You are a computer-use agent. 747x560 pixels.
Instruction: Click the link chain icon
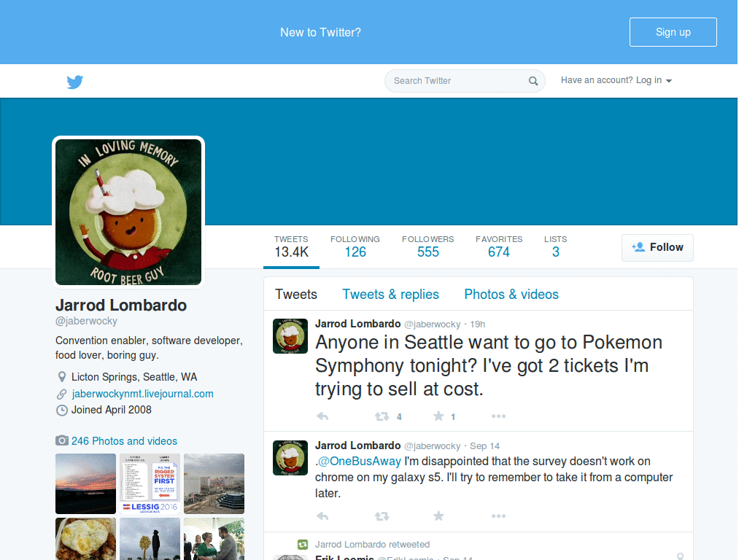(x=62, y=394)
